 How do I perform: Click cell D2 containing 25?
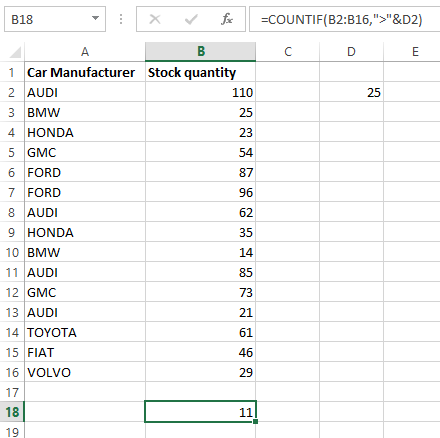351,92
